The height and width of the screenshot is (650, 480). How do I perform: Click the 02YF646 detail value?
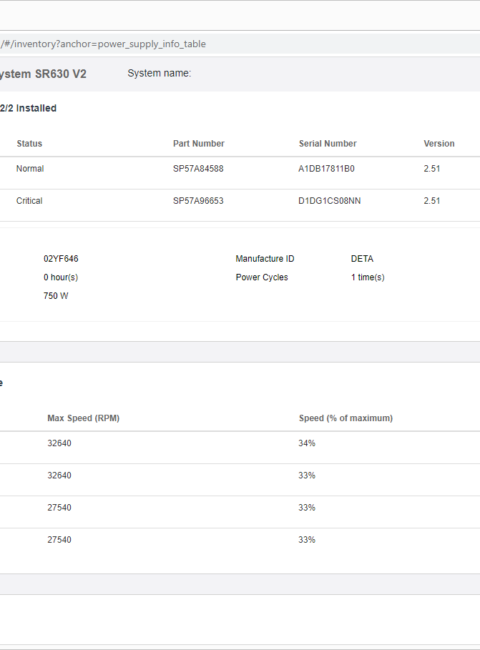coord(61,259)
